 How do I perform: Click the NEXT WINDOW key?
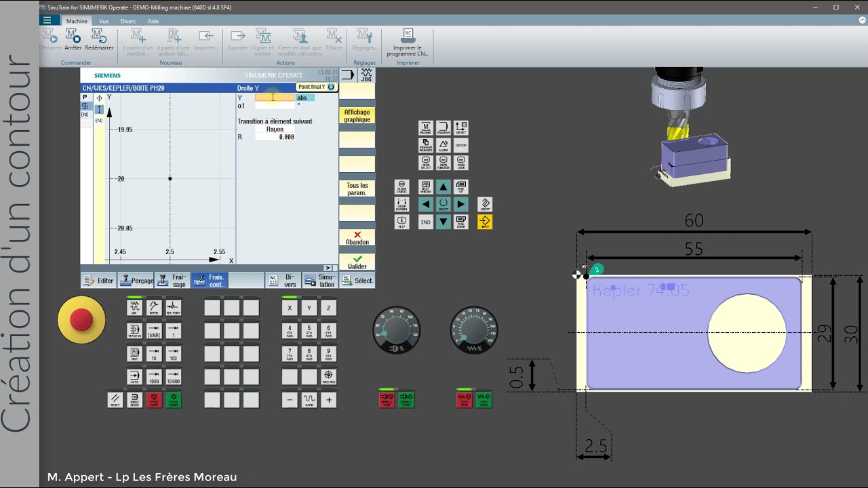pos(425,186)
